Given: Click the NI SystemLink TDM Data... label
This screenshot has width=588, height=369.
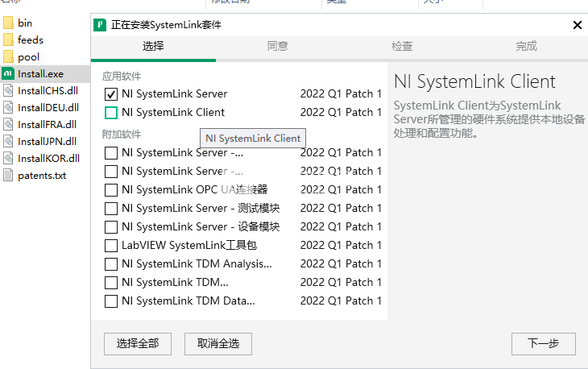Looking at the screenshot, I should [x=188, y=301].
